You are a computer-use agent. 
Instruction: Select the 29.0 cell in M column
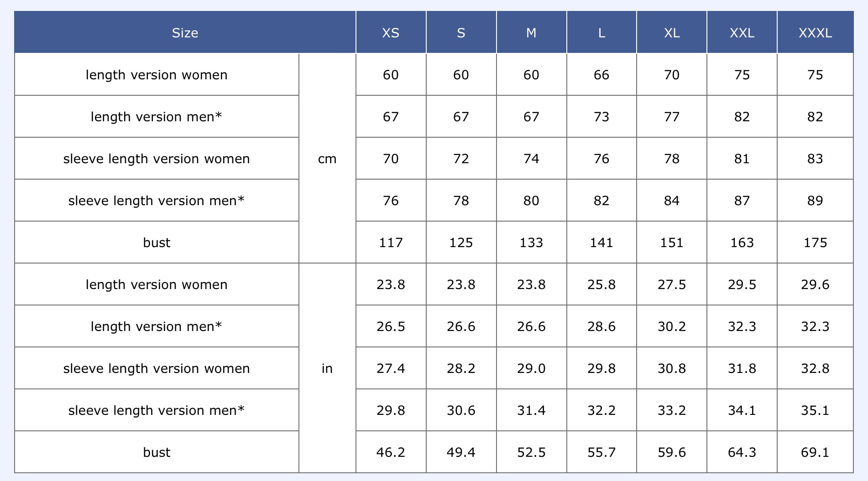(531, 368)
